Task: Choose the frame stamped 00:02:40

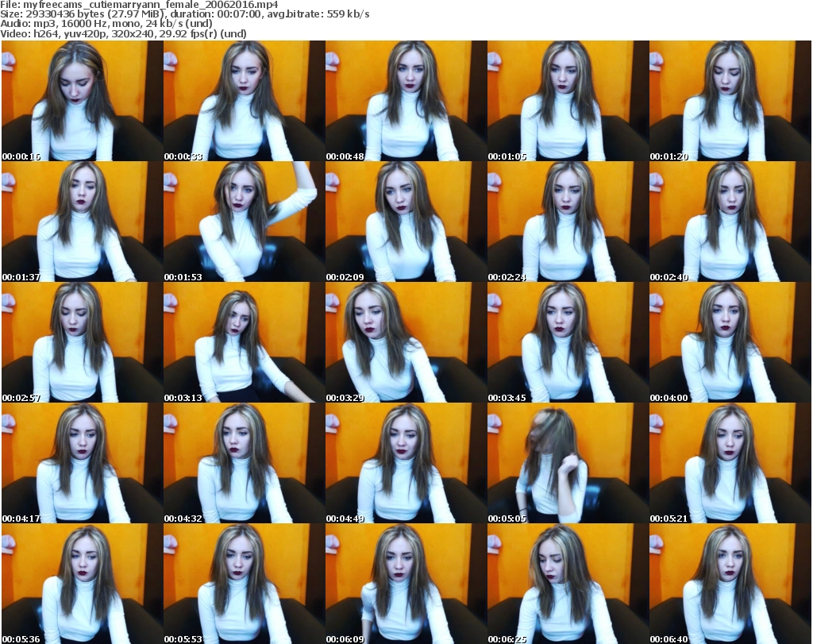Action: (x=730, y=222)
